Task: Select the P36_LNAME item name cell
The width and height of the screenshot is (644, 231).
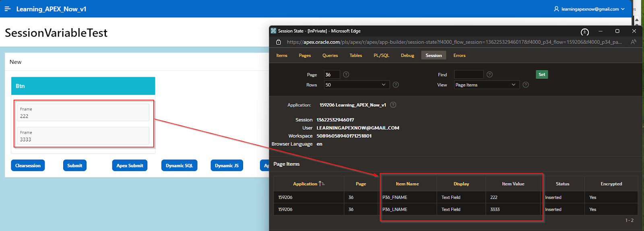Action: [x=408, y=209]
